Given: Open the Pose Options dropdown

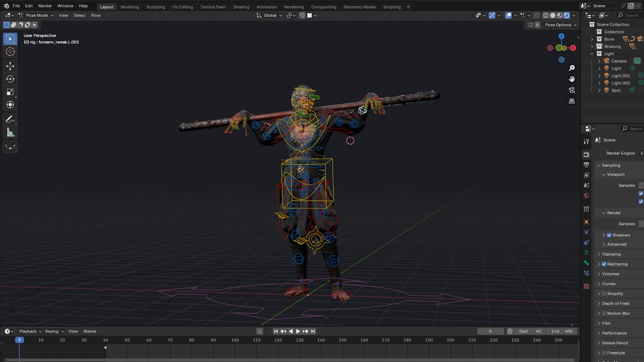Looking at the screenshot, I should pos(560,25).
